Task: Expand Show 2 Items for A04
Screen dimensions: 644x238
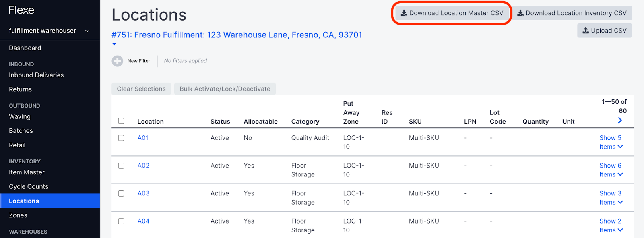Action: click(x=611, y=226)
